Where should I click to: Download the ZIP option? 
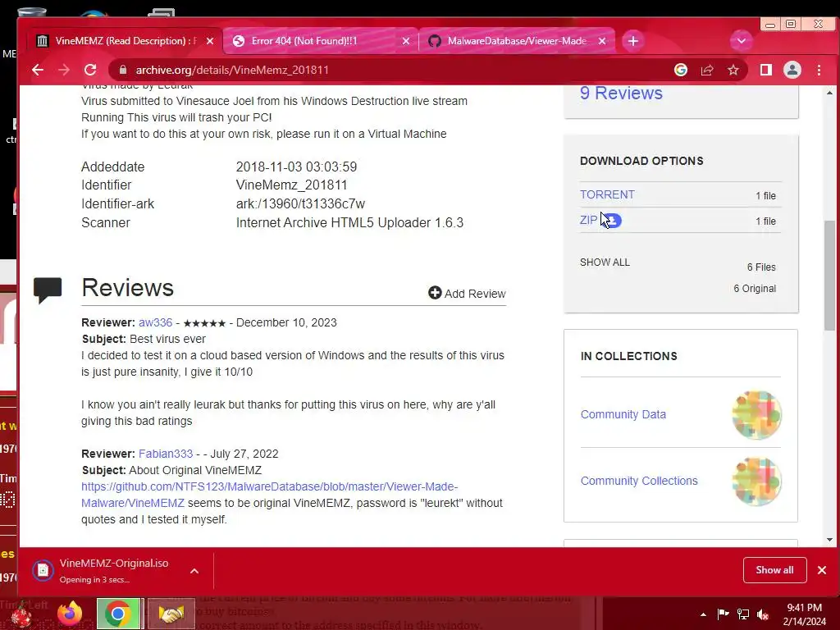click(x=588, y=220)
